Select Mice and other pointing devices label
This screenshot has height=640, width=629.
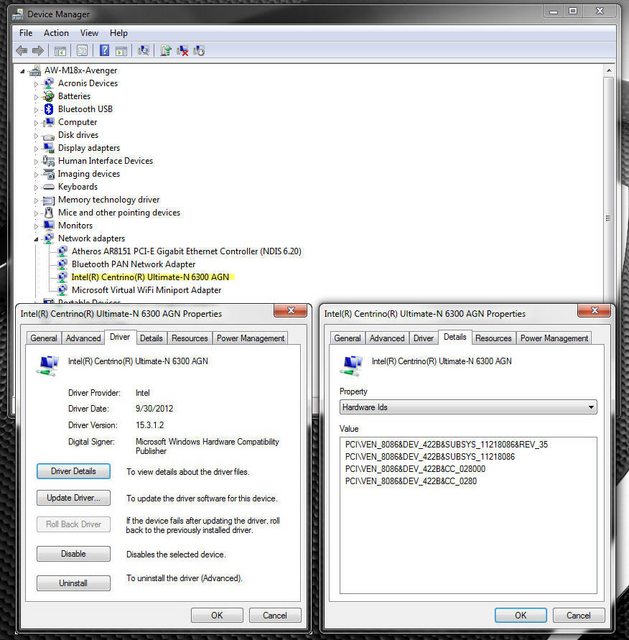(119, 213)
